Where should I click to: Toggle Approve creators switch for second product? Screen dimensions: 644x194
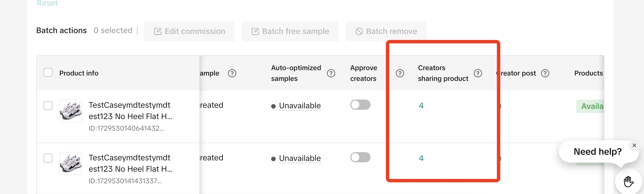(x=360, y=157)
